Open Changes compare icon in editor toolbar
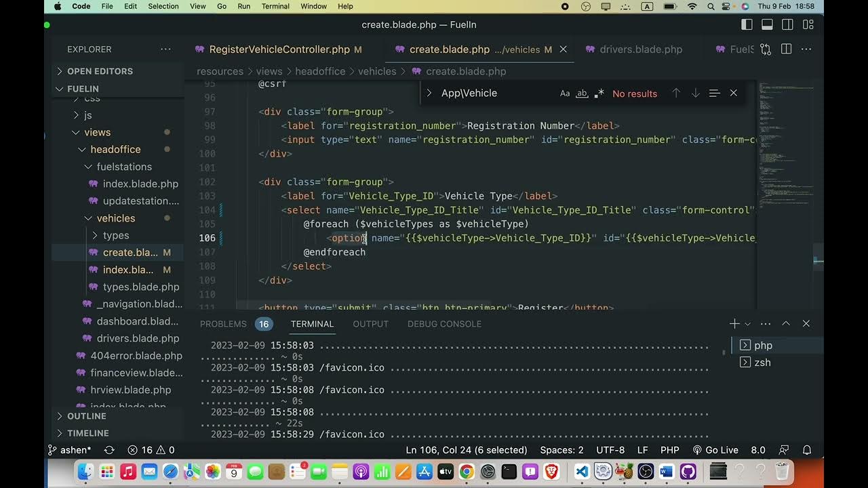This screenshot has height=488, width=868. pos(766,49)
